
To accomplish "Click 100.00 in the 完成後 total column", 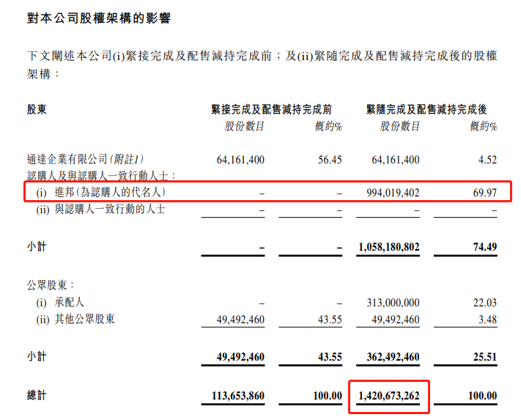I will [x=483, y=396].
